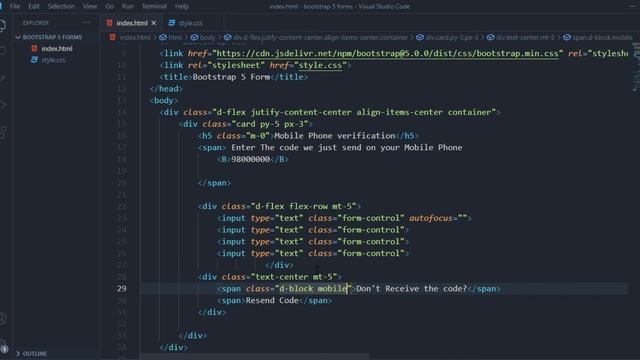640x360 pixels.
Task: Click the HTML icon on the index.html tab
Action: (109, 23)
